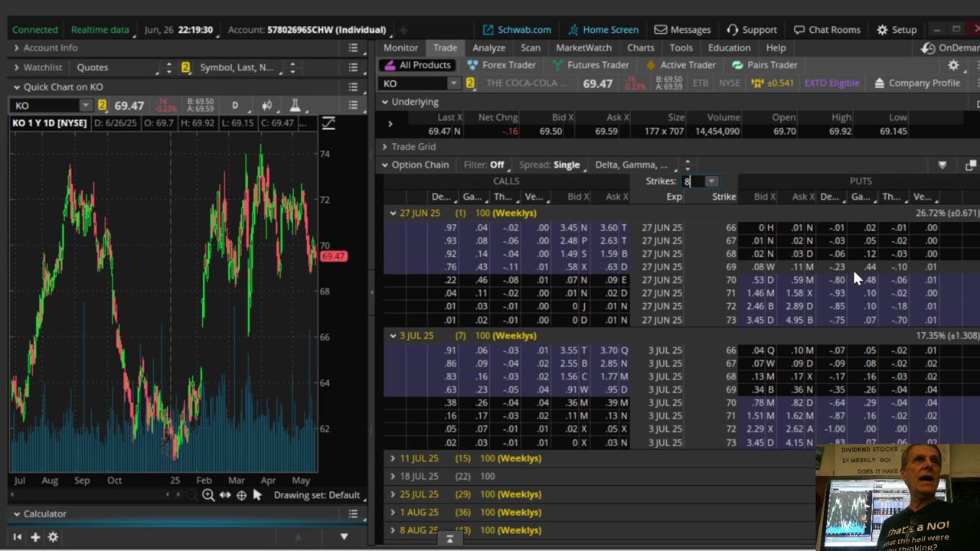980x551 pixels.
Task: Toggle the option chain Filter Off control
Action: click(484, 165)
